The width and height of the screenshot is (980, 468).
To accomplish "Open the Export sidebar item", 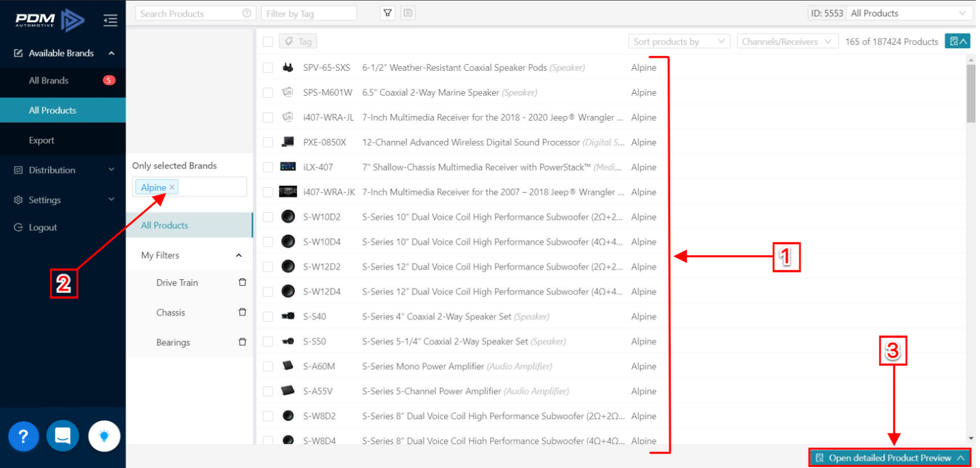I will 63,140.
